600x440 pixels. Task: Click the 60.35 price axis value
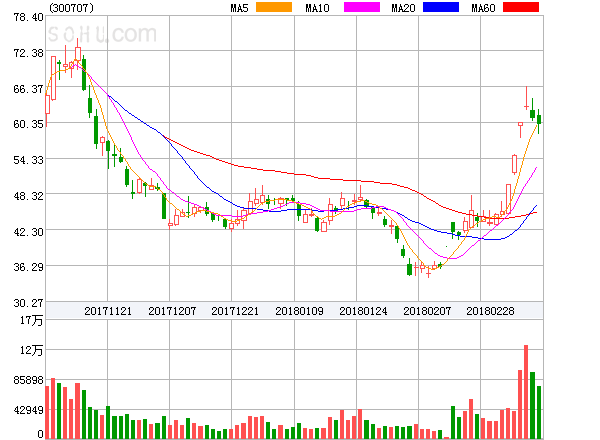[28, 124]
